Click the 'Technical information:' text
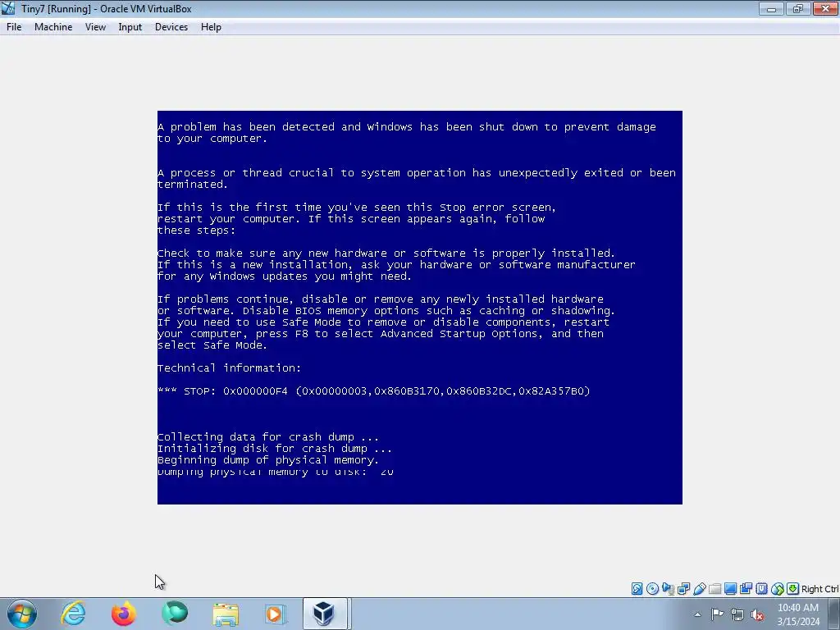Viewport: 840px width, 630px height. pyautogui.click(x=230, y=368)
